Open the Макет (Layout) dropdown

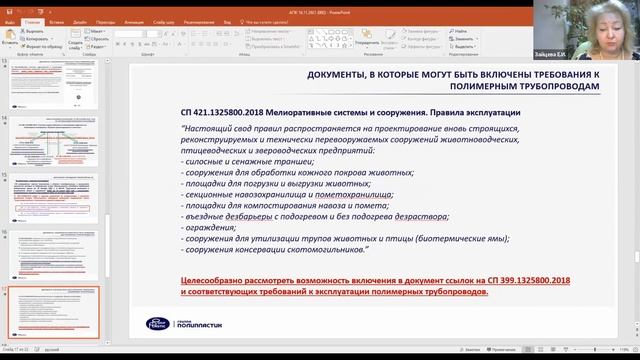(x=96, y=31)
